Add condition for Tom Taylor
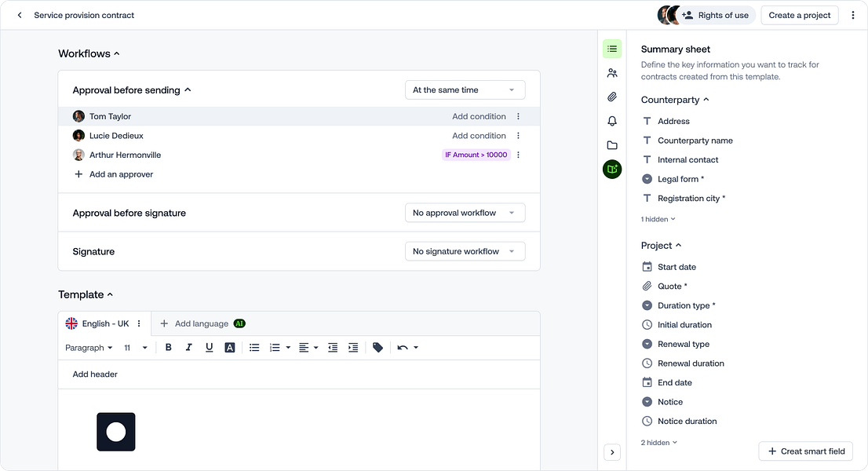Screen dimensions: 868x471 [479, 116]
